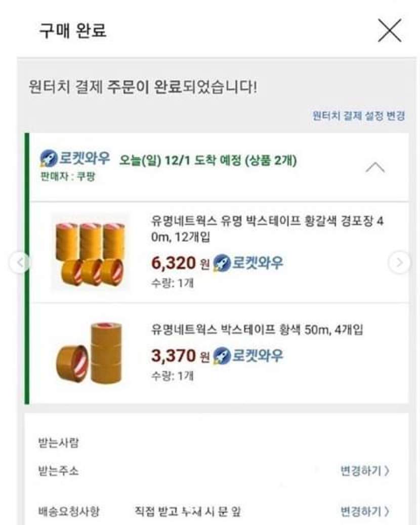Go to previous item with left carousel arrow
Image resolution: width=420 pixels, height=525 pixels.
20,262
